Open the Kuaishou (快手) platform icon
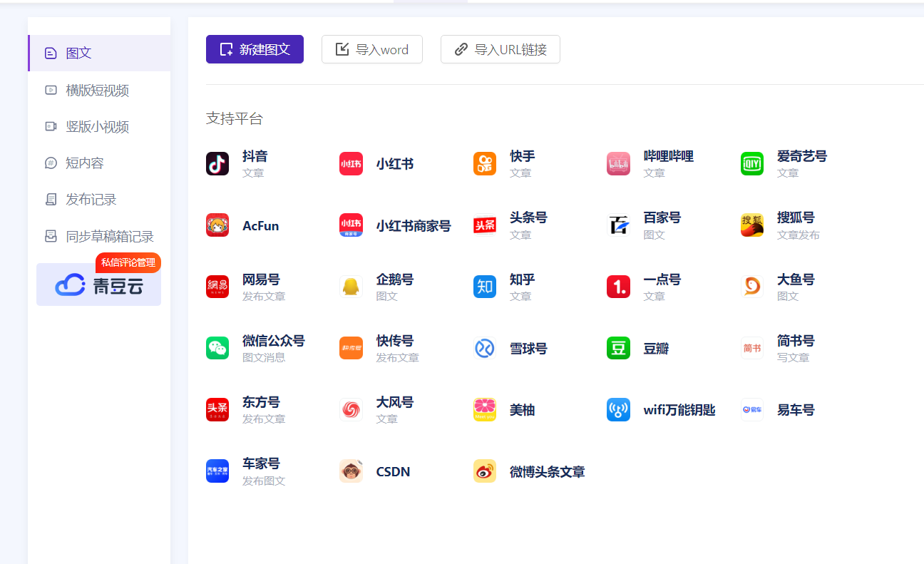Image resolution: width=924 pixels, height=564 pixels. click(485, 164)
